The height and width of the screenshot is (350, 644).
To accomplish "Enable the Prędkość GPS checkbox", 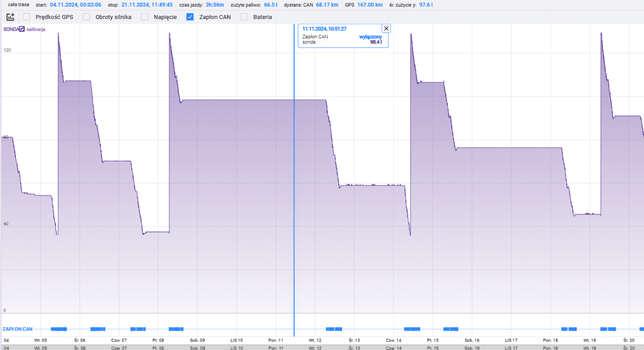I will point(27,17).
